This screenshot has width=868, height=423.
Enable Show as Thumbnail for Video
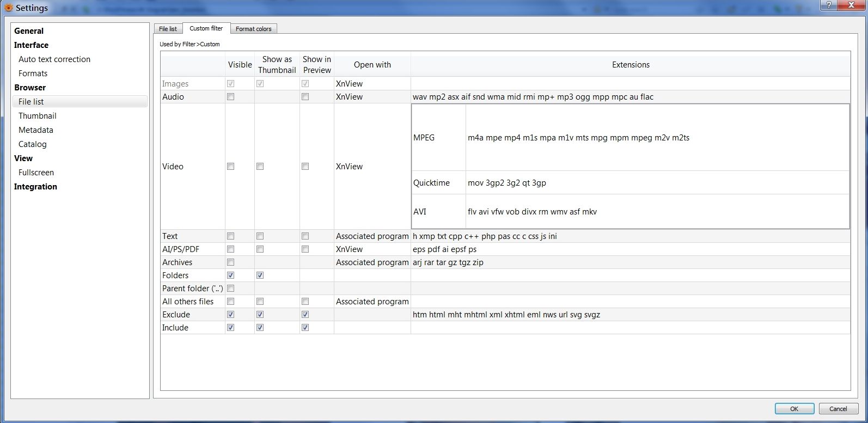260,167
